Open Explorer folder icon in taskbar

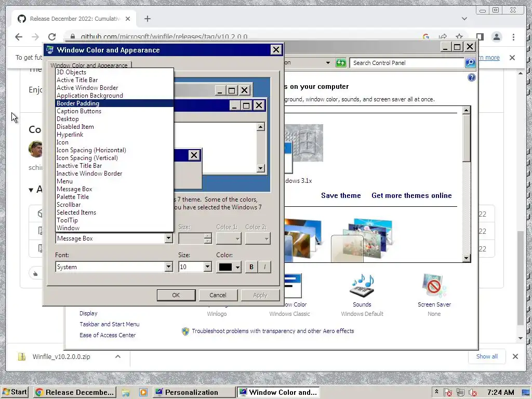[x=126, y=393]
